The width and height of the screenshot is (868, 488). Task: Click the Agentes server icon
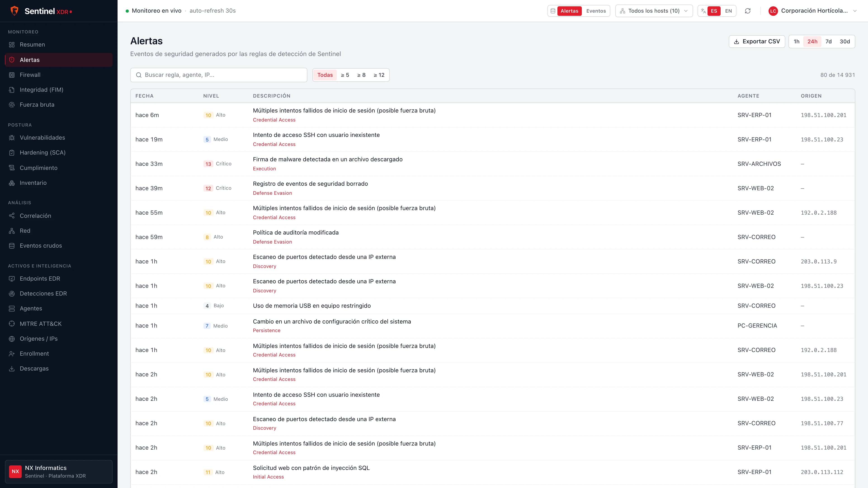(12, 308)
